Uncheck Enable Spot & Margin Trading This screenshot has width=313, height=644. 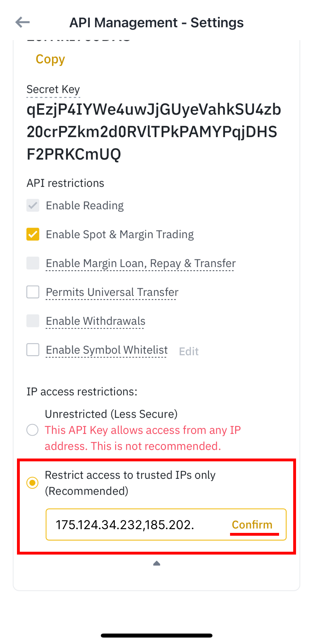click(33, 234)
